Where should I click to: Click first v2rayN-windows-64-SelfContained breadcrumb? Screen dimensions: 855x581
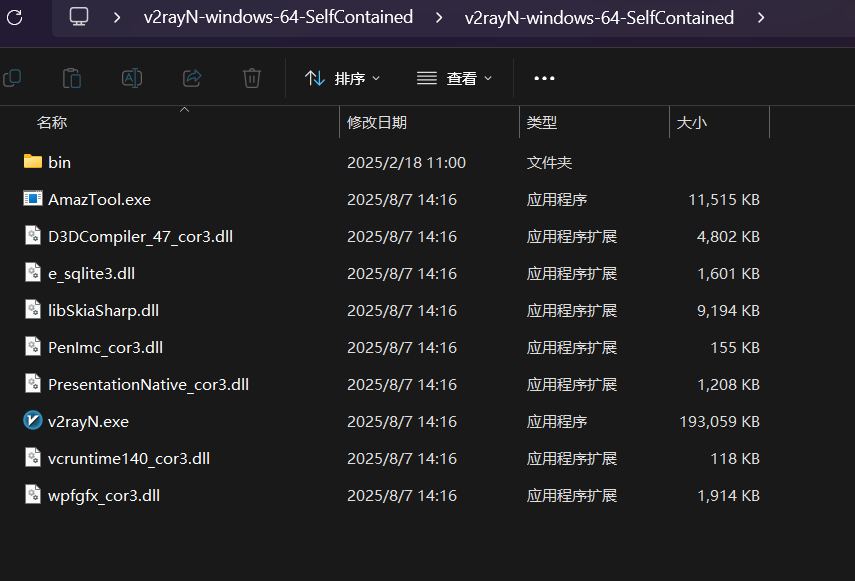[278, 18]
